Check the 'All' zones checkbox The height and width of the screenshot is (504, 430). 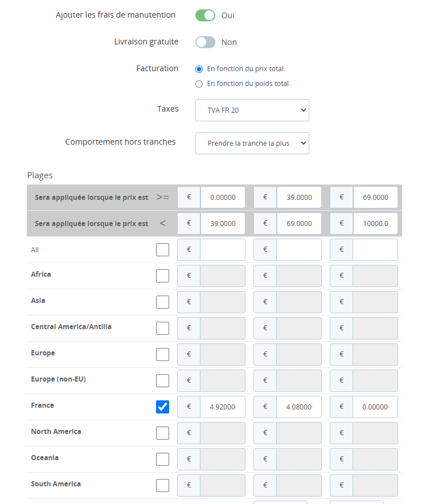pos(162,249)
